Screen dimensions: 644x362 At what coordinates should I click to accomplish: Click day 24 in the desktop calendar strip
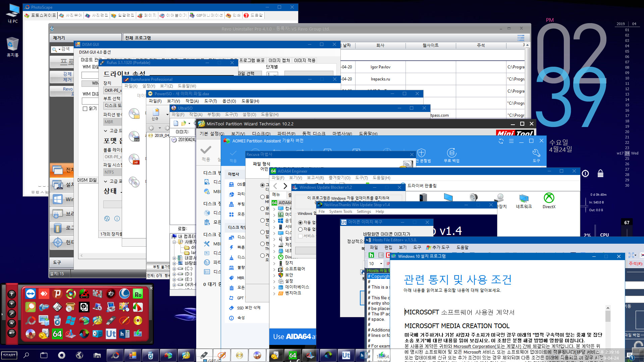627,153
